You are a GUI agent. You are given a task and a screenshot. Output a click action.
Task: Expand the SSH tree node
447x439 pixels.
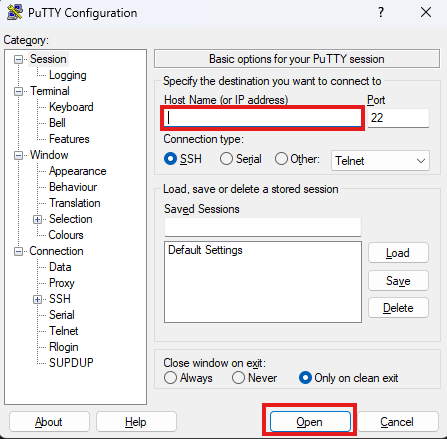pos(37,299)
